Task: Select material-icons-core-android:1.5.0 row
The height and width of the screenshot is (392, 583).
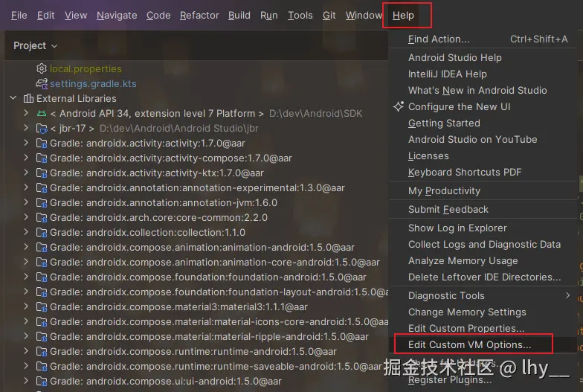Action: tap(196, 321)
